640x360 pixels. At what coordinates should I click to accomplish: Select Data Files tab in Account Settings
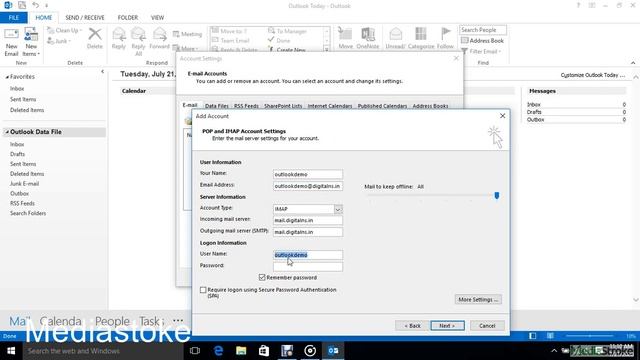tap(216, 106)
